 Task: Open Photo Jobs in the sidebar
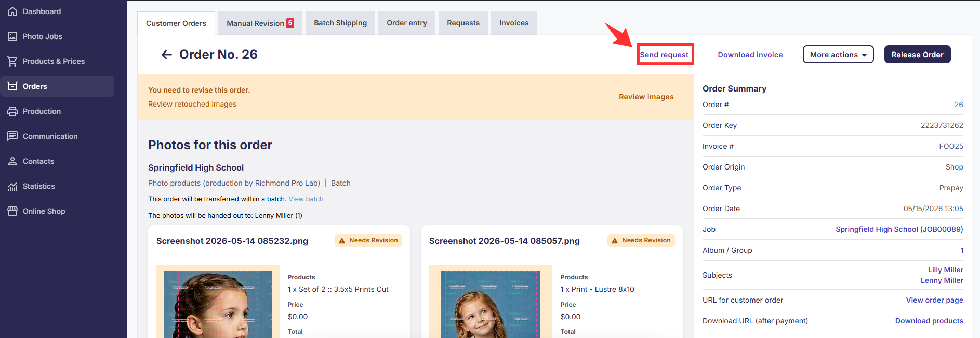57,36
